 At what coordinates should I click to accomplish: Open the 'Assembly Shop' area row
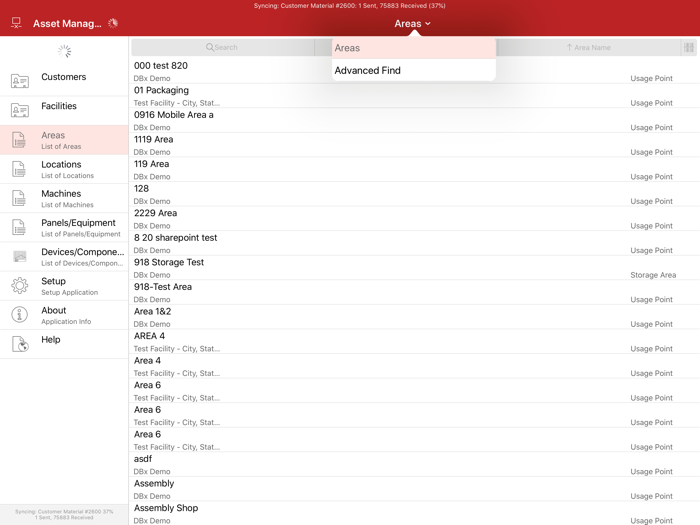click(x=414, y=513)
